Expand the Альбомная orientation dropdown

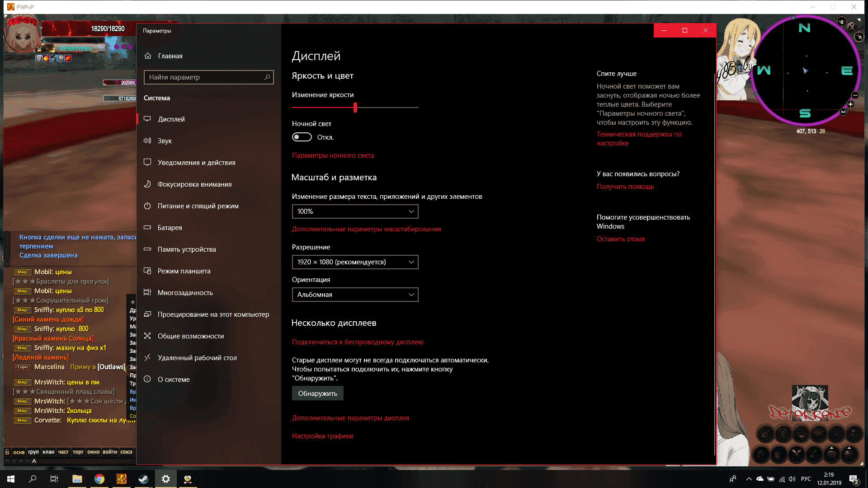(355, 295)
